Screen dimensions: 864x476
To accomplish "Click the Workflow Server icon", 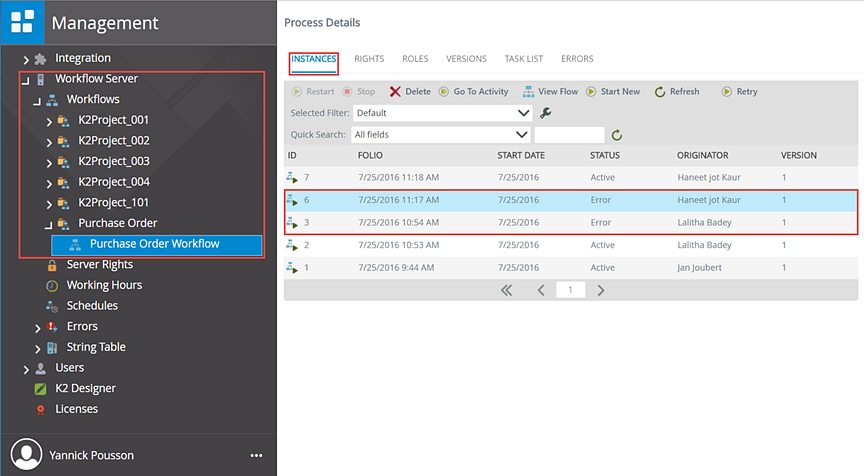I will (40, 79).
